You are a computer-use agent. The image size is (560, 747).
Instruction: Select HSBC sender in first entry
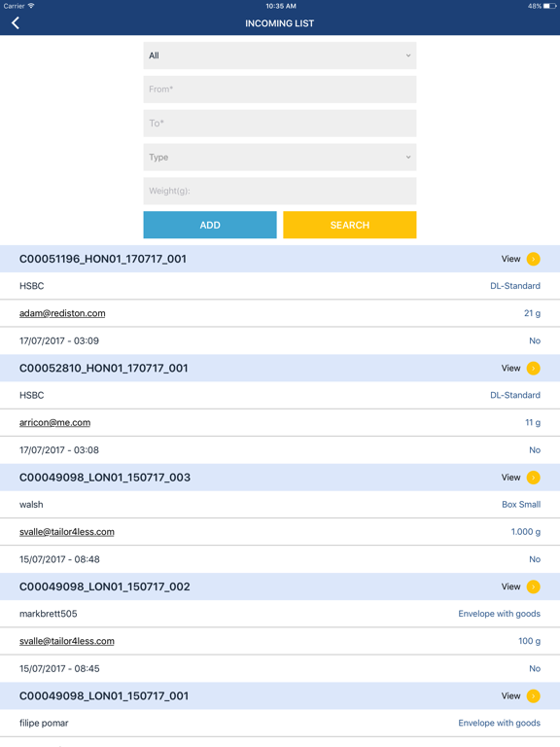pos(31,286)
